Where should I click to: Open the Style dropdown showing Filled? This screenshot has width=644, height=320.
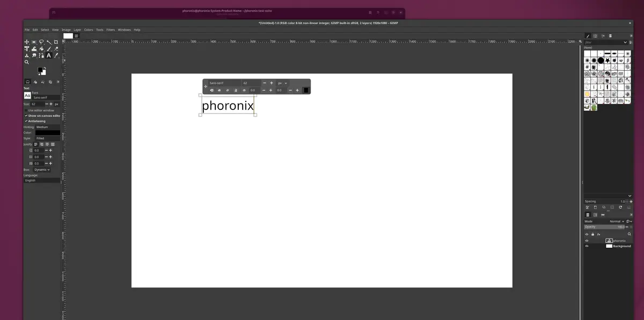pyautogui.click(x=48, y=138)
